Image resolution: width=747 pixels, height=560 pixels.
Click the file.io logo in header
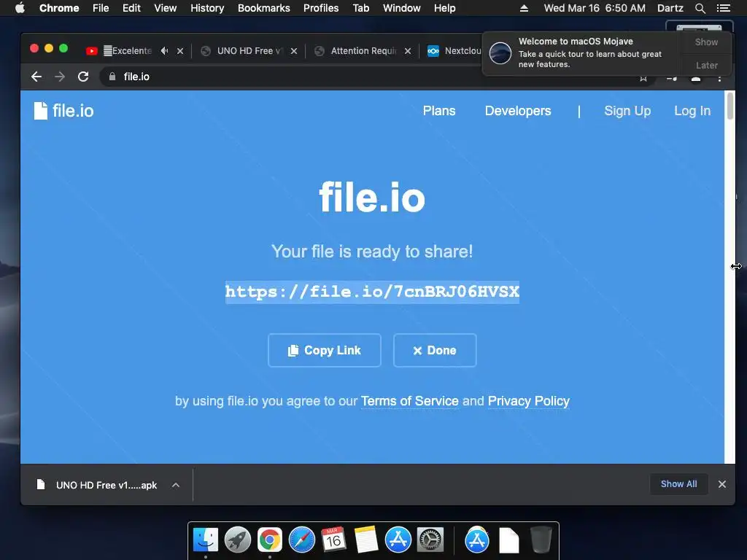coord(64,111)
